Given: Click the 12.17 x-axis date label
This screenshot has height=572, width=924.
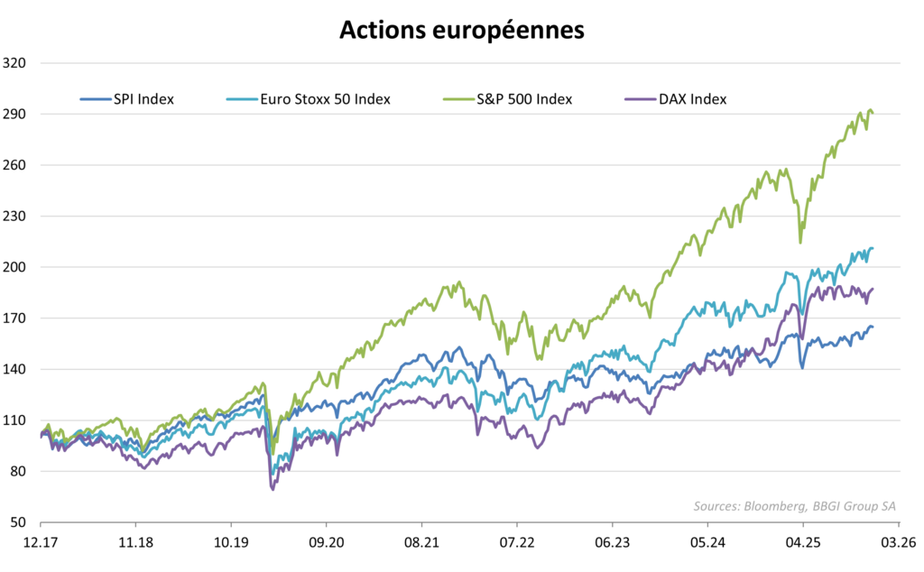Looking at the screenshot, I should [42, 545].
